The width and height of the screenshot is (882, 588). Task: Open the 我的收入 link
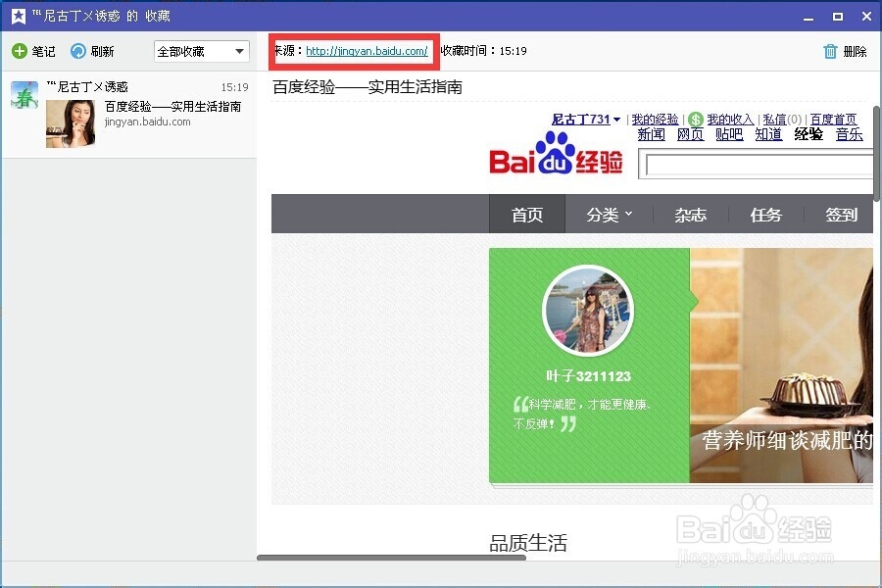(730, 120)
